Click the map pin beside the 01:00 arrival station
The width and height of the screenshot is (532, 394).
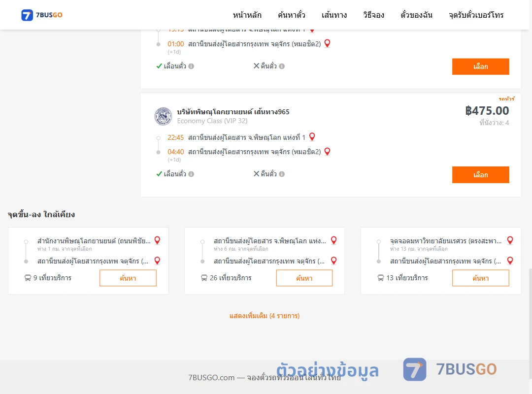click(328, 43)
